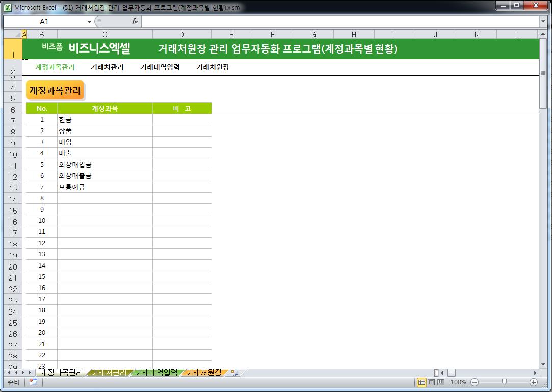This screenshot has width=552, height=392.
Task: Switch to Page Layout view icon
Action: point(431,382)
